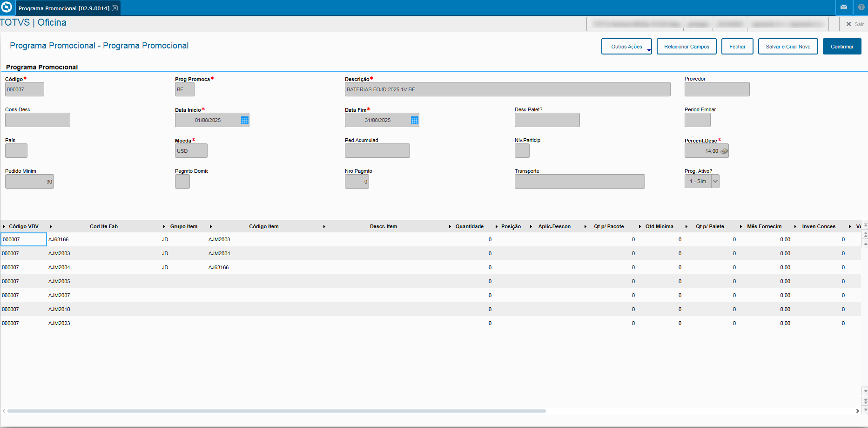
Task: Click the Provedor field
Action: (717, 89)
